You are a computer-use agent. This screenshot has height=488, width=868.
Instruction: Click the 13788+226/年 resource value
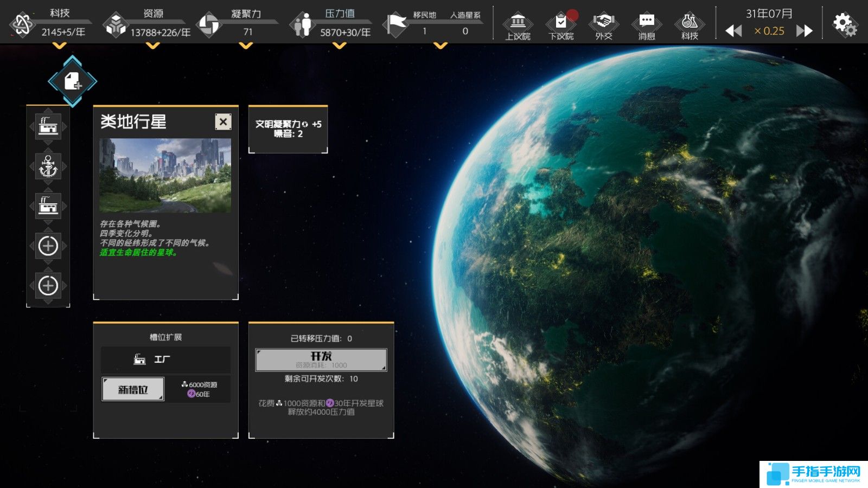(160, 33)
